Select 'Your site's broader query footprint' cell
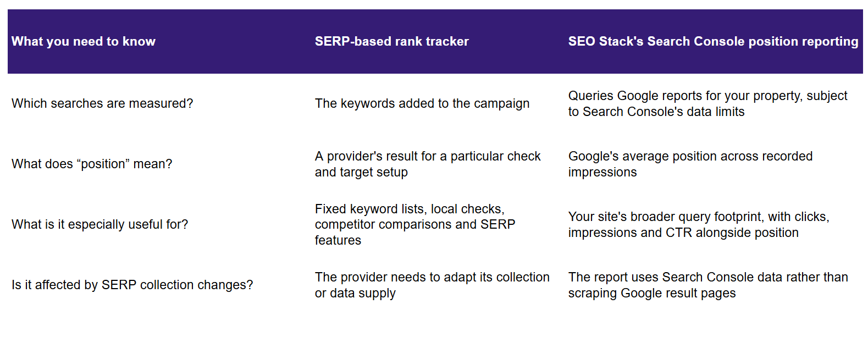The width and height of the screenshot is (868, 337). click(x=699, y=224)
